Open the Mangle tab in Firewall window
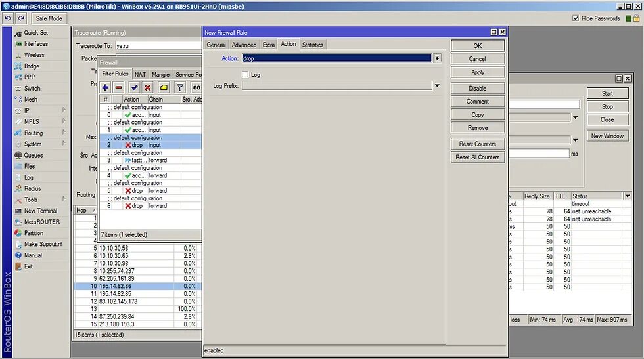 click(x=160, y=74)
